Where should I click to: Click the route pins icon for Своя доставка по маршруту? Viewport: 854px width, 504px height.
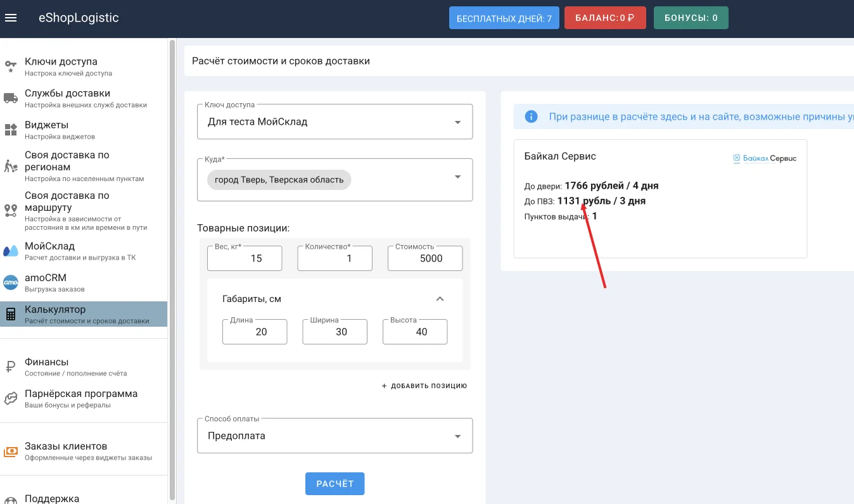(11, 211)
